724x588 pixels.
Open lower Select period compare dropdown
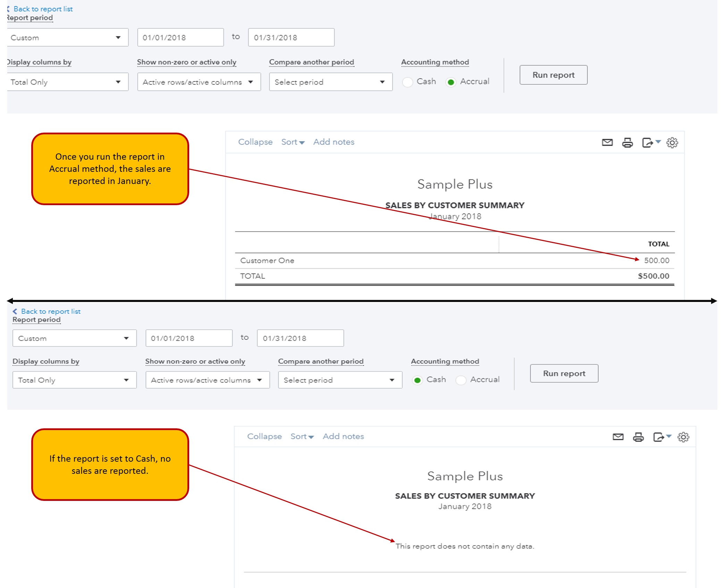coord(340,380)
